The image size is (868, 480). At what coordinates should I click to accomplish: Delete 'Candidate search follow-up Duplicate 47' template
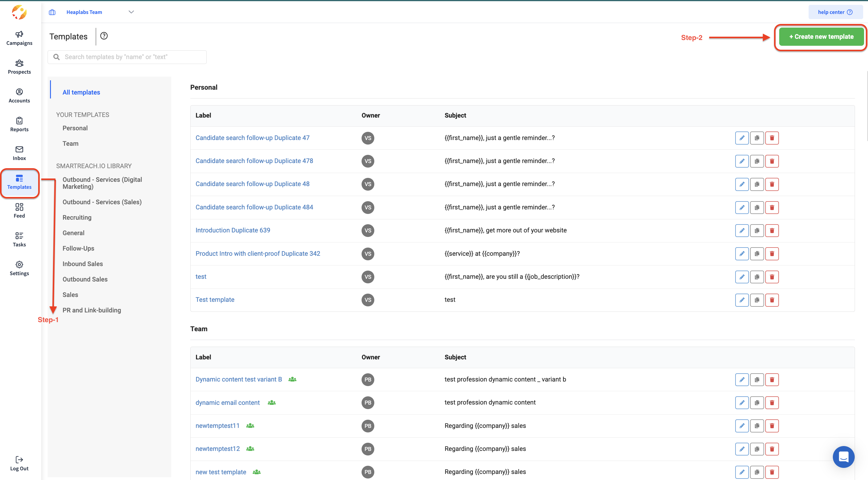772,138
